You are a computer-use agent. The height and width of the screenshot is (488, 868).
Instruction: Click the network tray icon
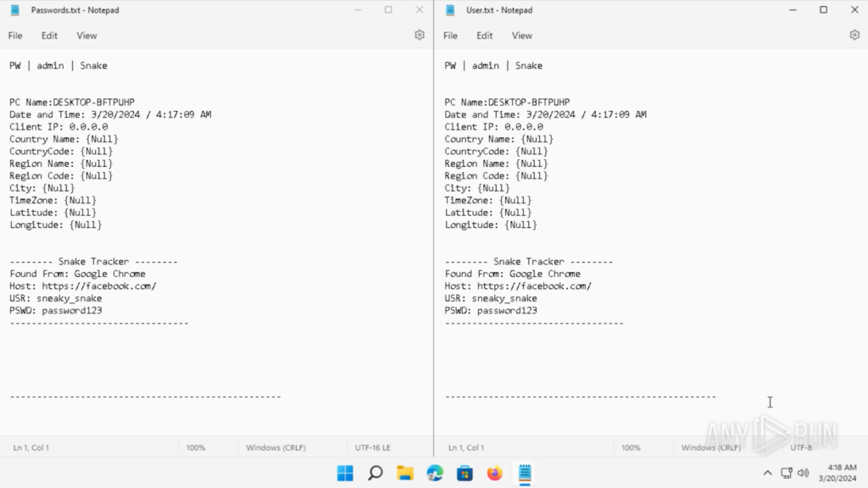click(787, 473)
